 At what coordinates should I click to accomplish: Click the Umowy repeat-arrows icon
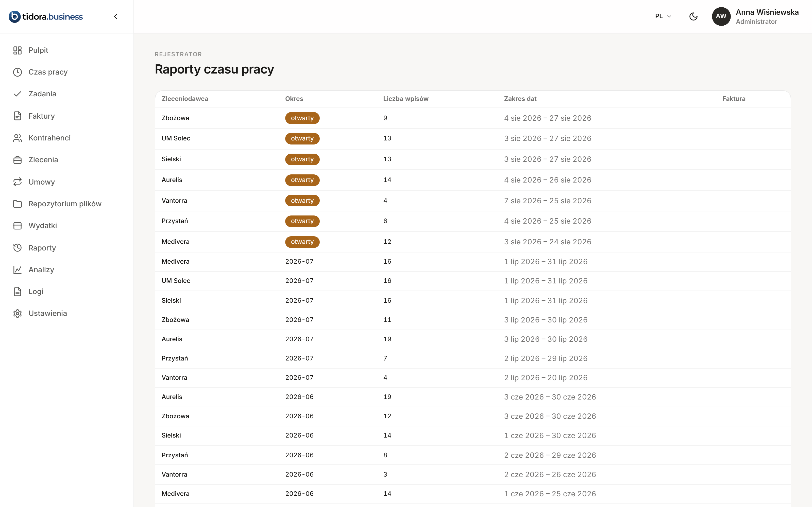coord(18,182)
